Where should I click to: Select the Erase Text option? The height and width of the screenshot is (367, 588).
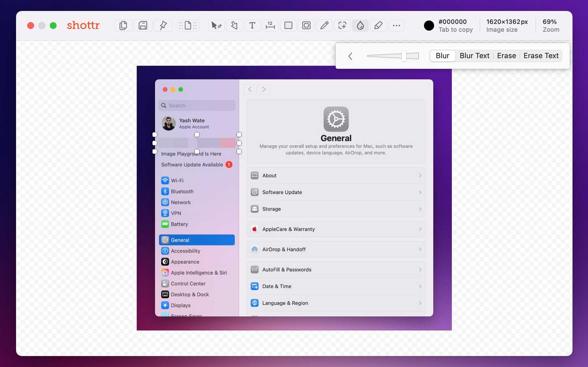tap(541, 56)
